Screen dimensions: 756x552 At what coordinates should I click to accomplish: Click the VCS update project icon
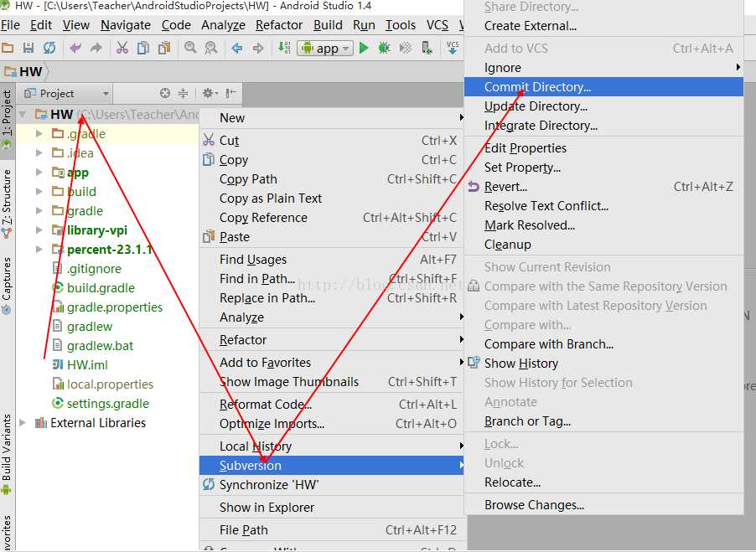[x=453, y=48]
